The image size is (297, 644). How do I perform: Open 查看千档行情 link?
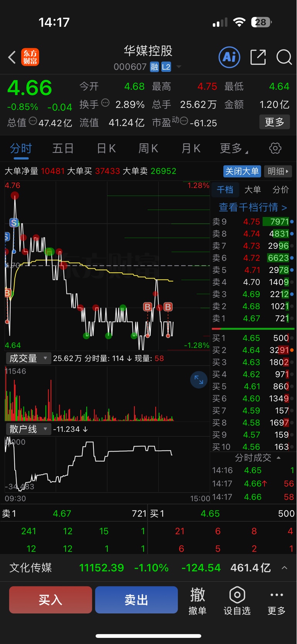point(253,207)
